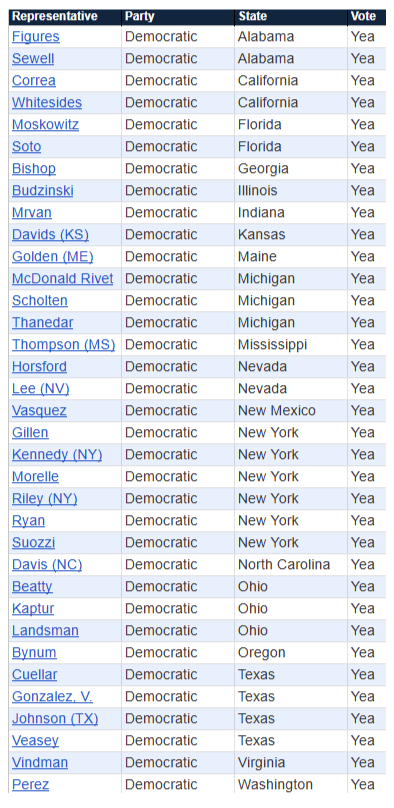Viewport: 394px width, 808px height.
Task: Select the Whitesides link
Action: point(47,103)
